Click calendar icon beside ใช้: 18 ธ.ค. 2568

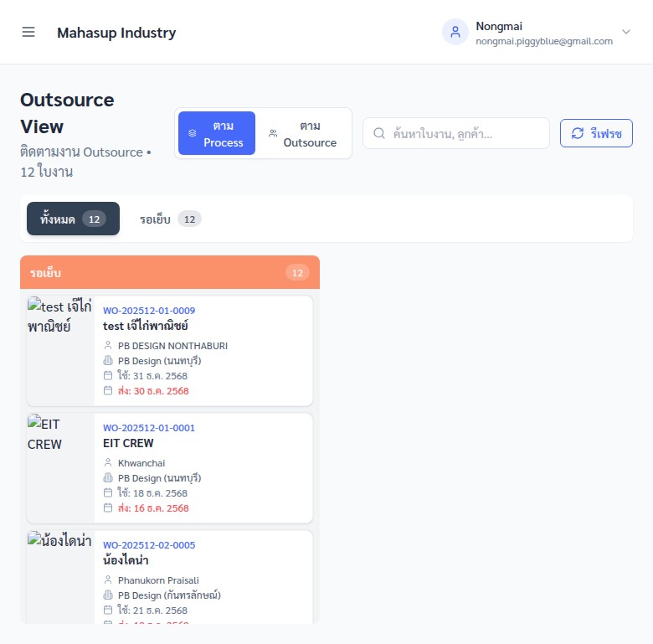click(108, 492)
